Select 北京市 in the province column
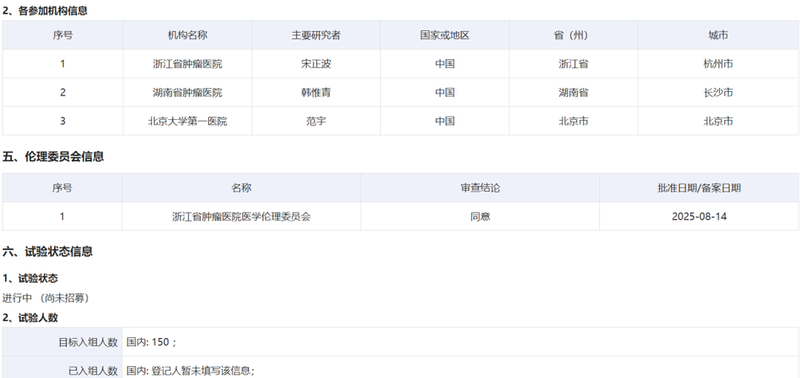Screen dimensions: 800x378 (x=573, y=121)
